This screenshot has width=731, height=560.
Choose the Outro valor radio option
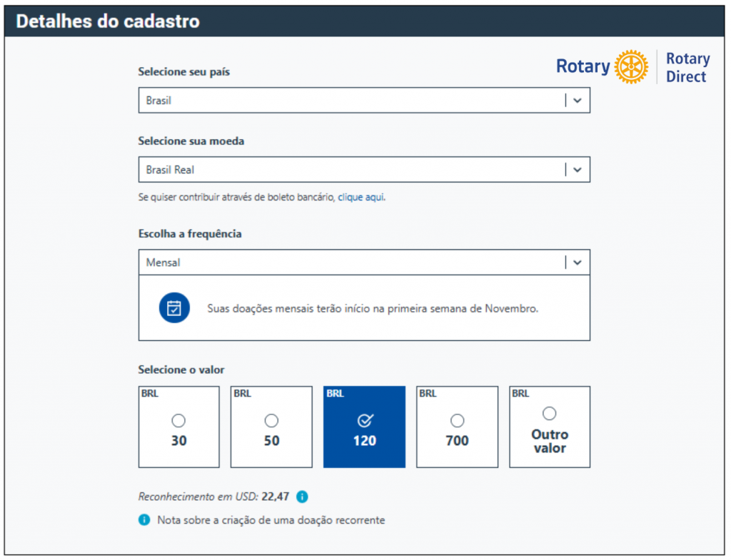click(x=549, y=414)
